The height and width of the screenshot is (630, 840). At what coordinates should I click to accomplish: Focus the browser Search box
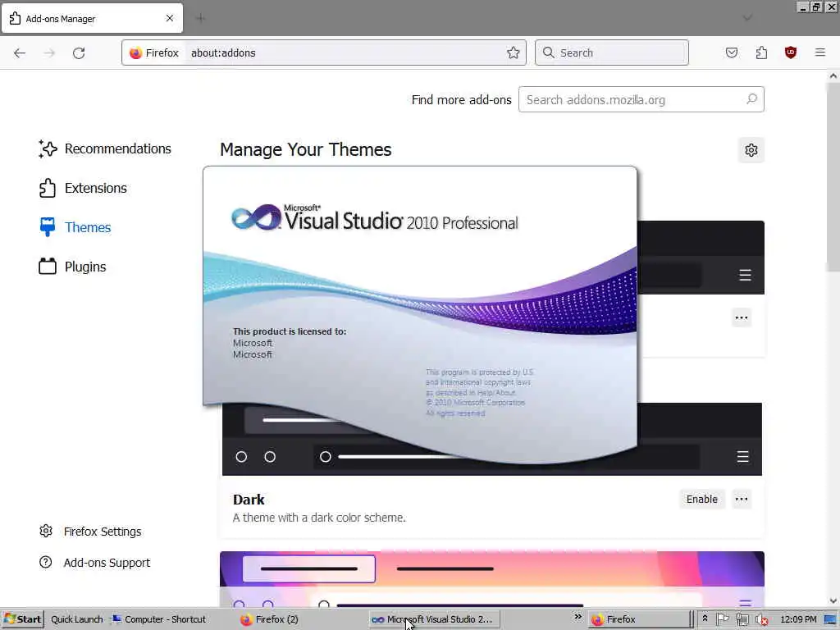[x=612, y=52]
